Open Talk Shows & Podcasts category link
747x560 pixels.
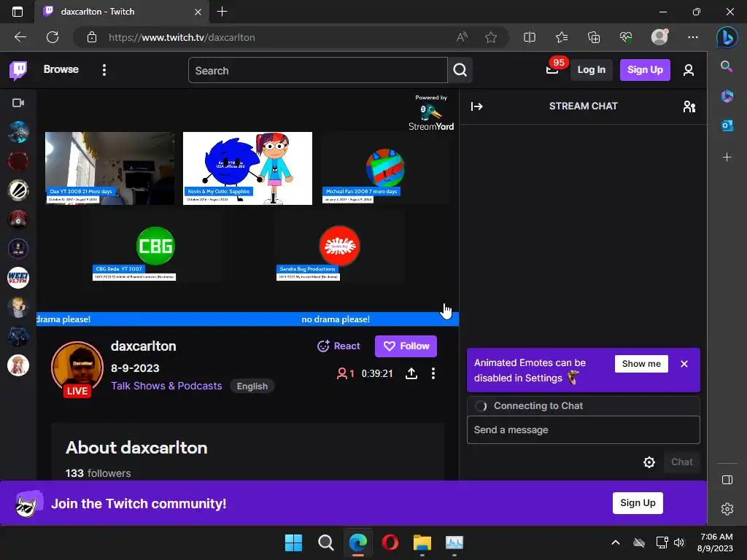point(166,386)
